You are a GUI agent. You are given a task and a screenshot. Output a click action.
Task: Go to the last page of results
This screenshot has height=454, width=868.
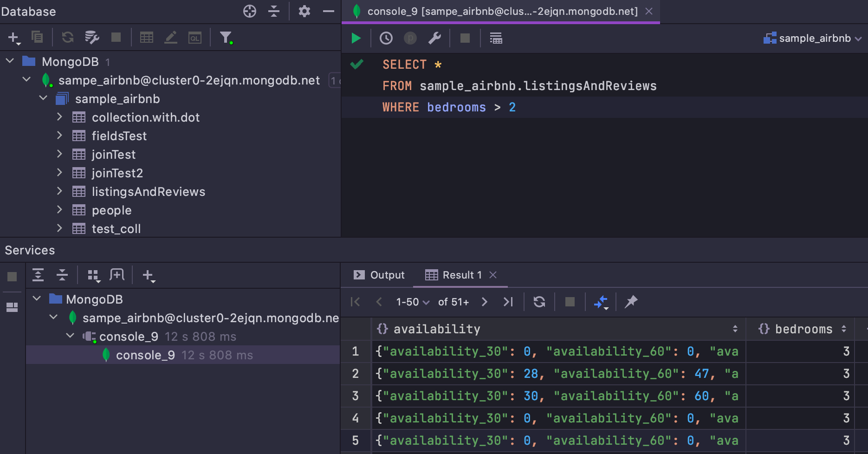coord(508,302)
